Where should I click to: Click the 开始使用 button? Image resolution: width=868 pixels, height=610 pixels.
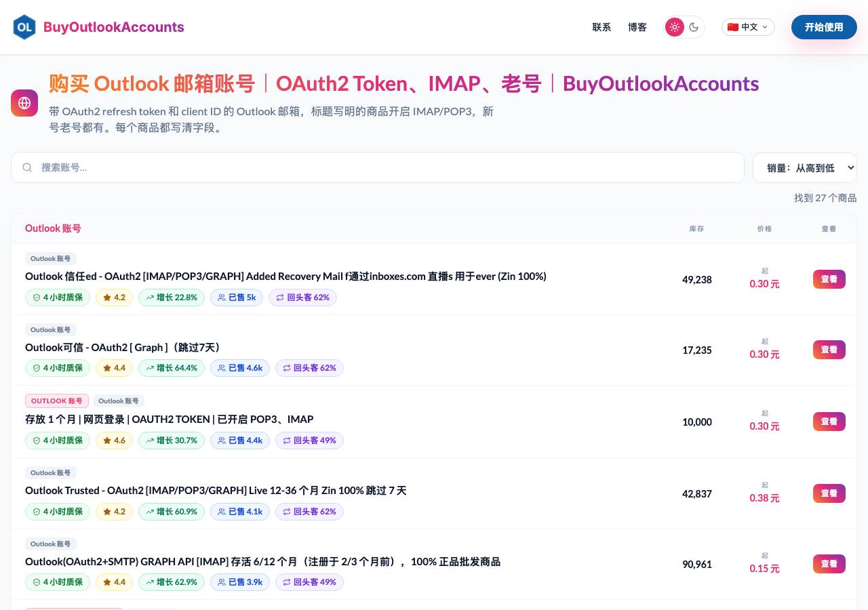(x=824, y=27)
